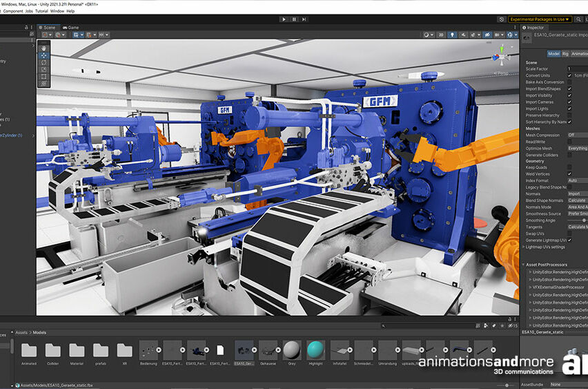
Task: Open the scene camera dropdown arrow
Action: [502, 35]
